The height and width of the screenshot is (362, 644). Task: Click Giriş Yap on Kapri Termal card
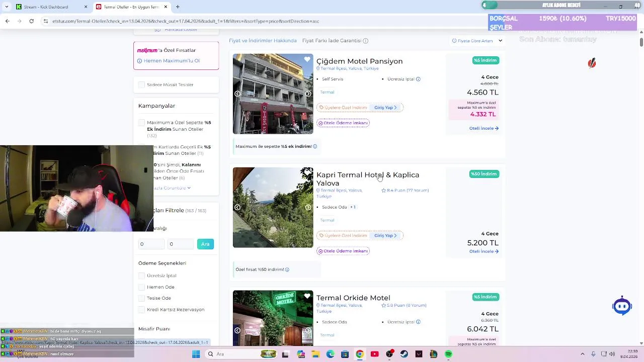click(x=385, y=235)
